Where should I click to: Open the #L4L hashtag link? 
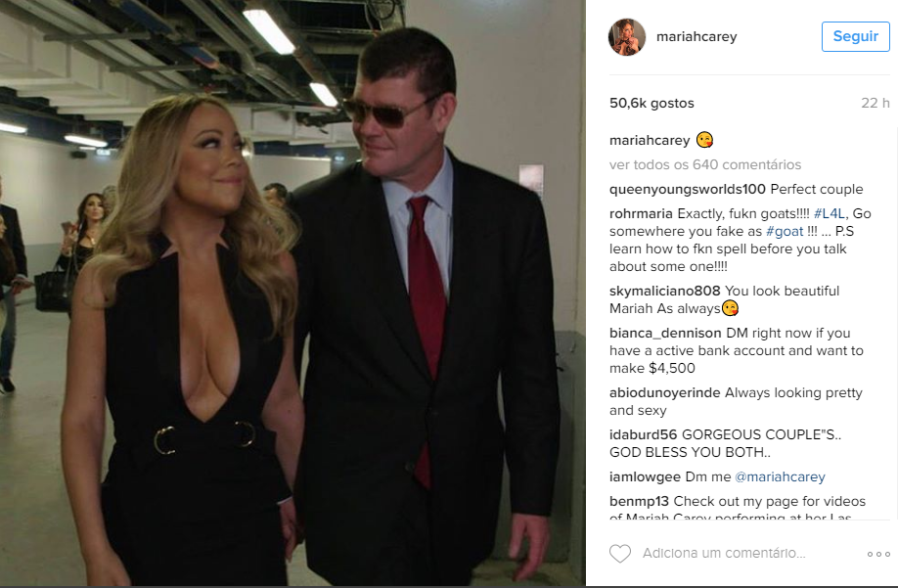click(x=830, y=214)
